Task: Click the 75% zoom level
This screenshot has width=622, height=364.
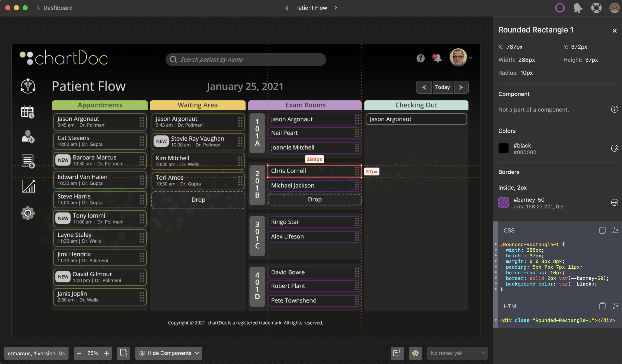Action: [93, 353]
